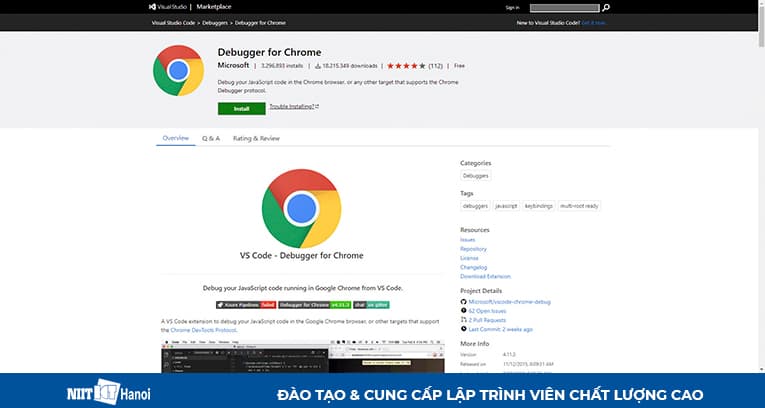Viewport: 765px width, 408px height.
Task: Click the 'keybindings' tag
Action: [x=539, y=206]
